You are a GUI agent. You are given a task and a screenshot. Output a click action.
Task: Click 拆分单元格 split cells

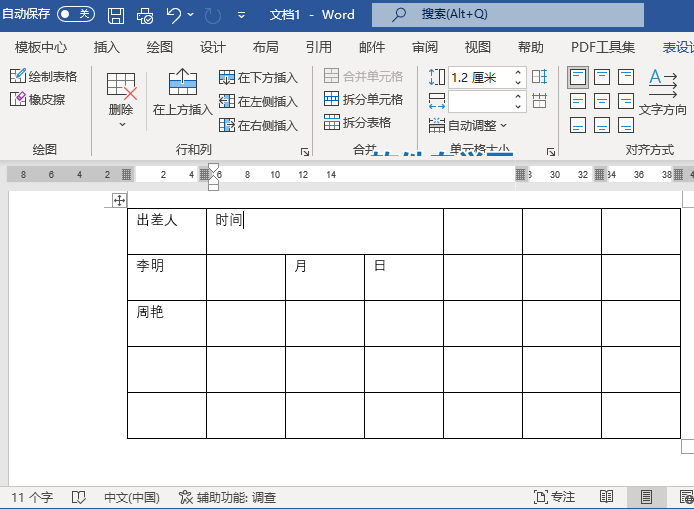(363, 99)
